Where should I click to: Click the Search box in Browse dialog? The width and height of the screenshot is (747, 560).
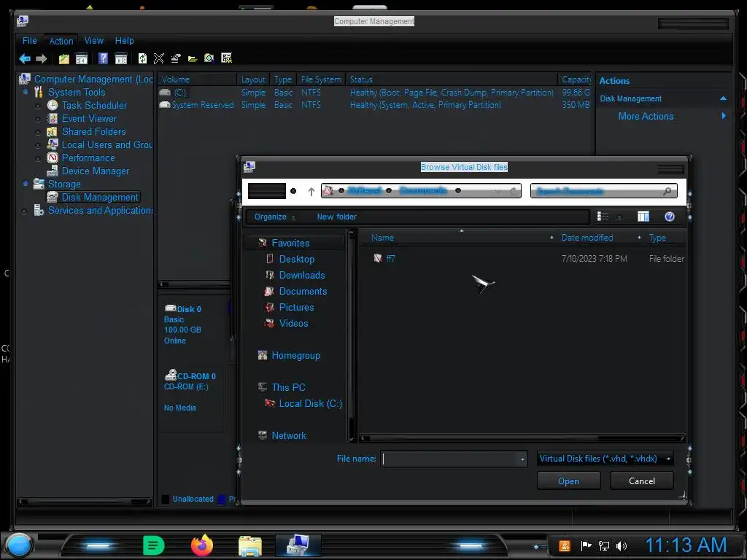point(603,191)
